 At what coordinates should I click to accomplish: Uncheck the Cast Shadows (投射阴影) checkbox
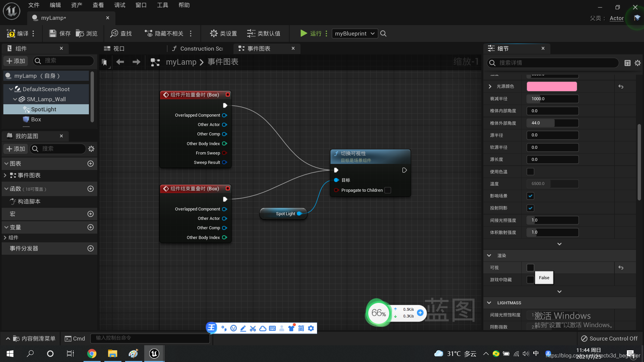coord(530,208)
